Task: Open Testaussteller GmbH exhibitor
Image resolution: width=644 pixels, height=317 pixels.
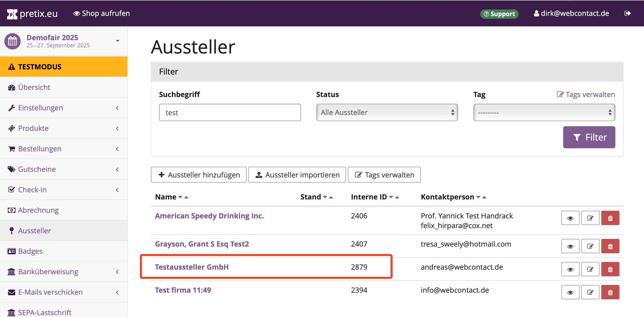Action: 192,267
